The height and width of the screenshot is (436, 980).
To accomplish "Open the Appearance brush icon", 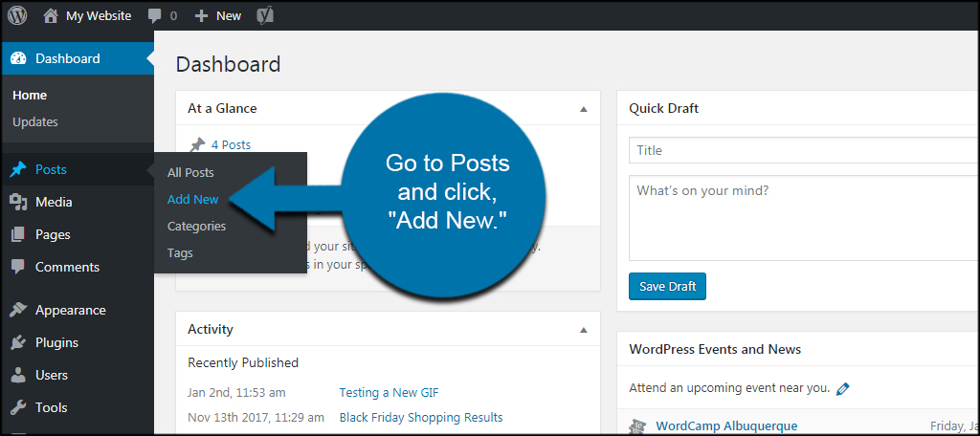I will click(19, 310).
